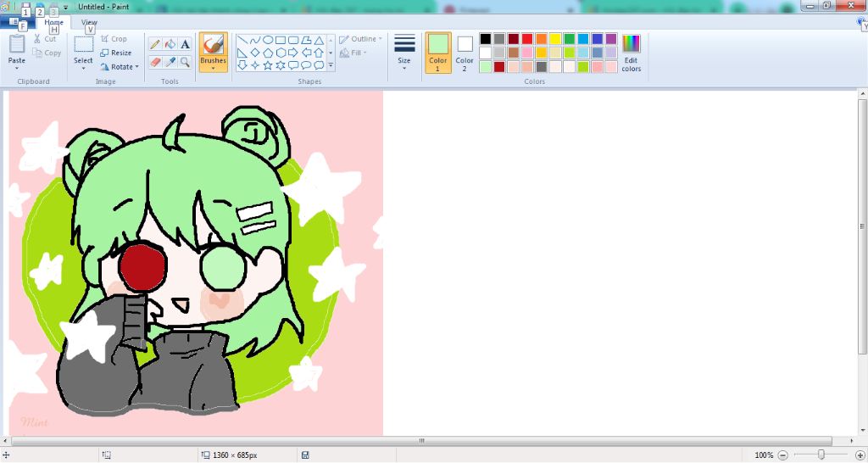This screenshot has width=868, height=463.
Task: Choose the Left arrow shape
Action: 306,53
